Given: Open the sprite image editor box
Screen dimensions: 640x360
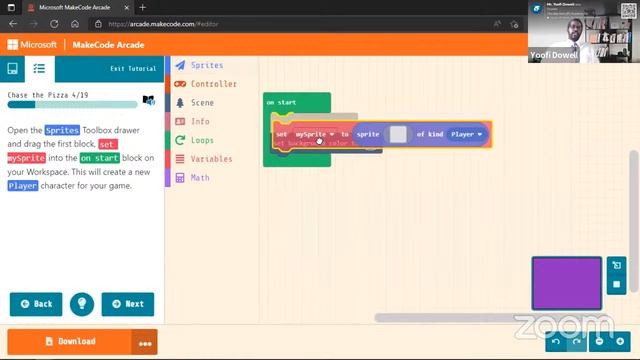Looking at the screenshot, I should point(398,134).
